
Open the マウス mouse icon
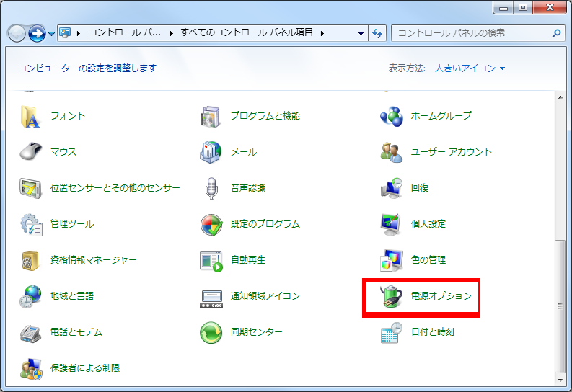tap(31, 152)
